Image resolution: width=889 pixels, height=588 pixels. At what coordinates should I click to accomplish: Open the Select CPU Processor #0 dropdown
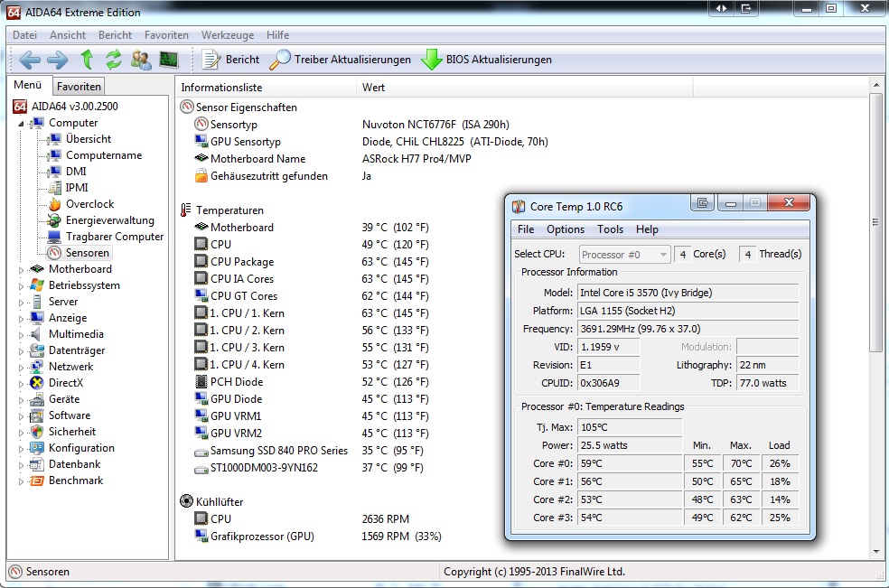click(624, 255)
